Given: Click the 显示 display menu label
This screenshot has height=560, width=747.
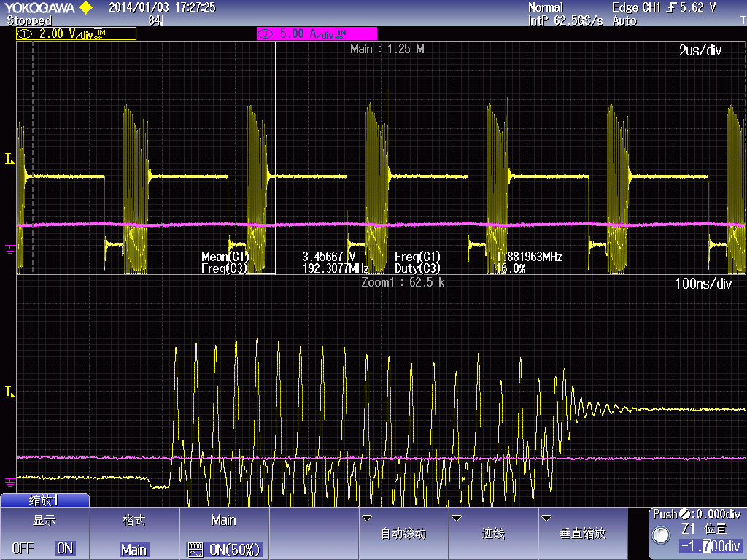Looking at the screenshot, I should pos(44,520).
